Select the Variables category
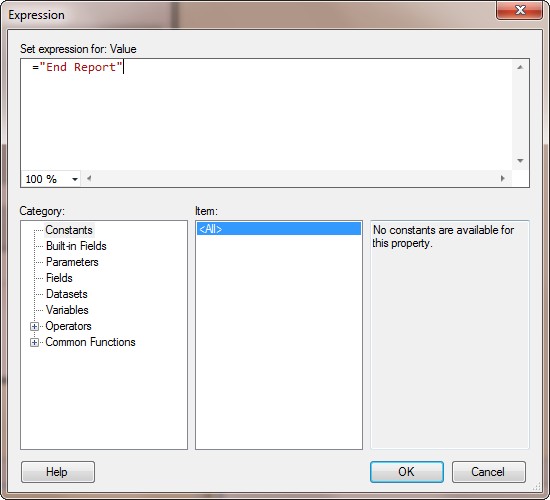The image size is (550, 500). click(67, 310)
